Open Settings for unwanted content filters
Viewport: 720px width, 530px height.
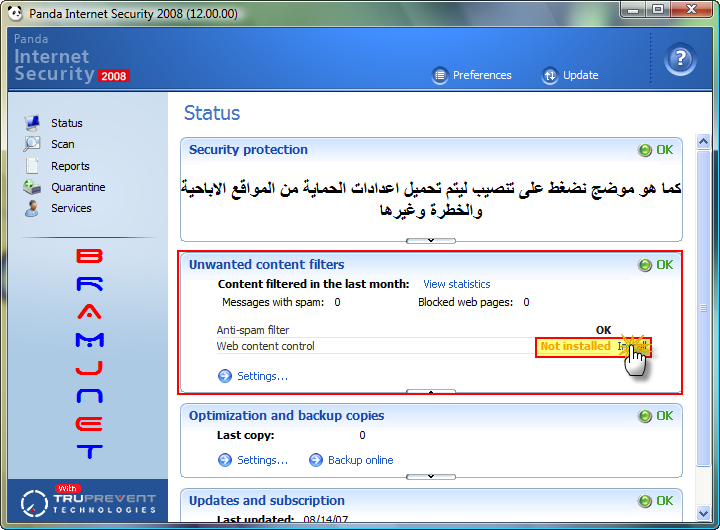[262, 376]
